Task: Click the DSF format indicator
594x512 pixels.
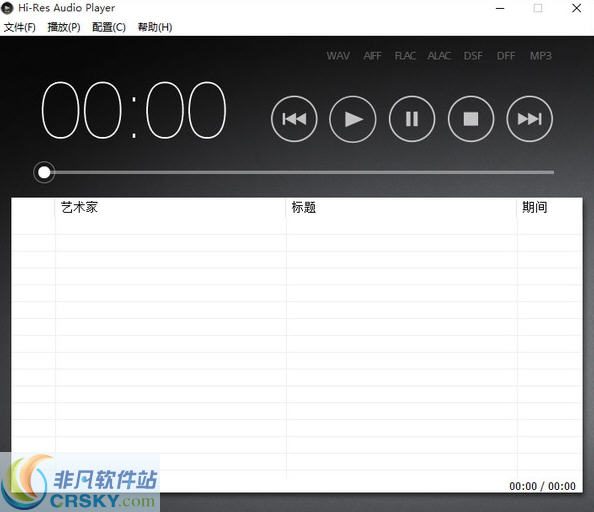Action: 473,56
